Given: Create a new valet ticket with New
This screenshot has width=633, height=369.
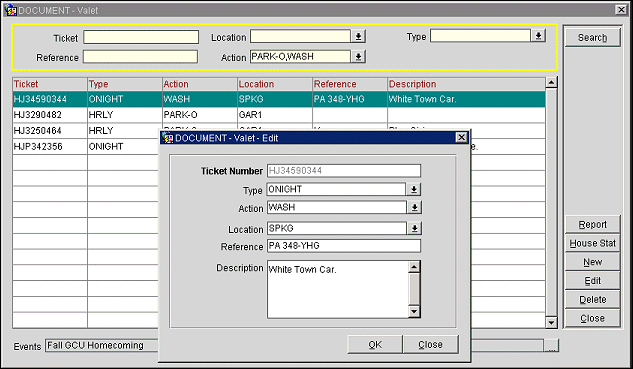Looking at the screenshot, I should coord(592,262).
